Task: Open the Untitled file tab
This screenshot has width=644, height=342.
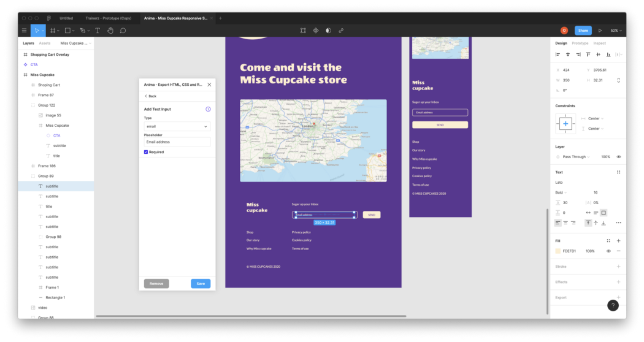Action: pyautogui.click(x=66, y=18)
